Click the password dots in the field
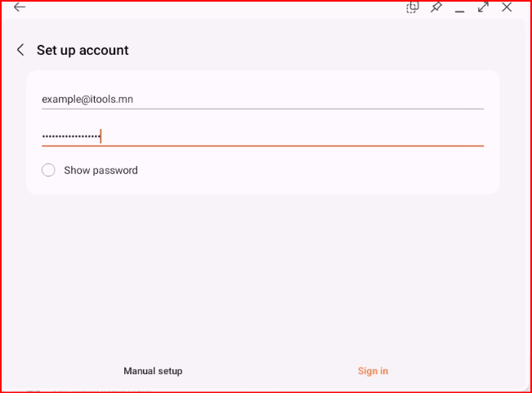 [71, 136]
